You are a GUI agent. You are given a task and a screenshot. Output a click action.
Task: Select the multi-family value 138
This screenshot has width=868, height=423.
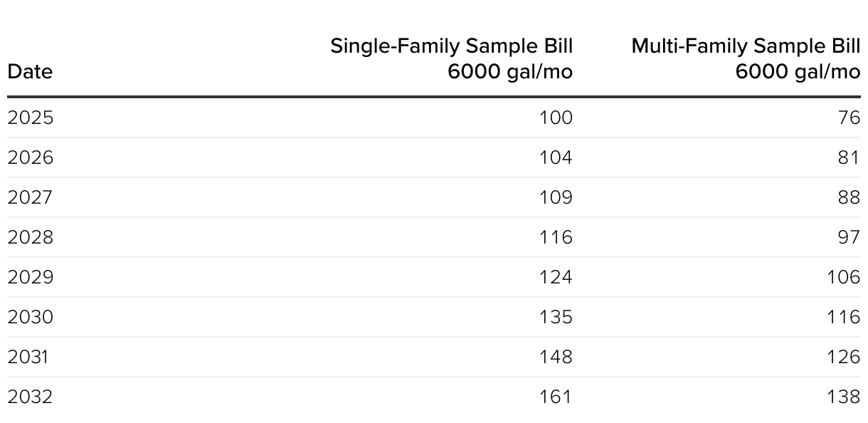(844, 397)
